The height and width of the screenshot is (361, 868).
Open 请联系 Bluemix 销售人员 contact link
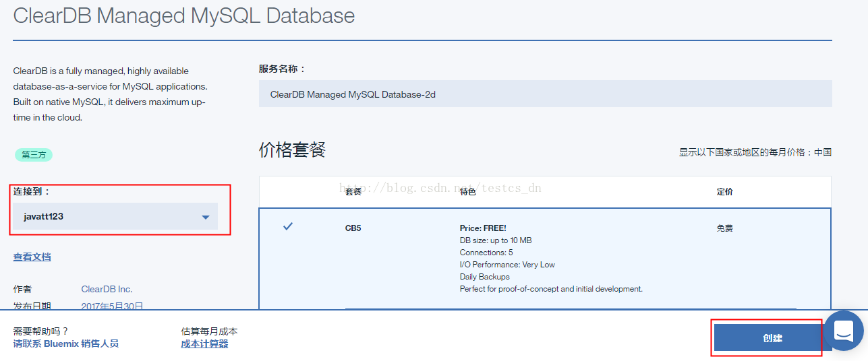coord(66,343)
